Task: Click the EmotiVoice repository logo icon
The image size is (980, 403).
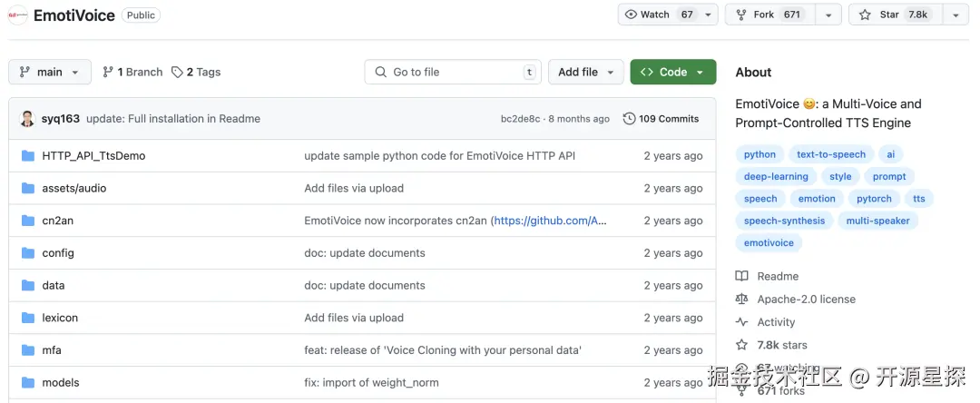Action: point(18,15)
